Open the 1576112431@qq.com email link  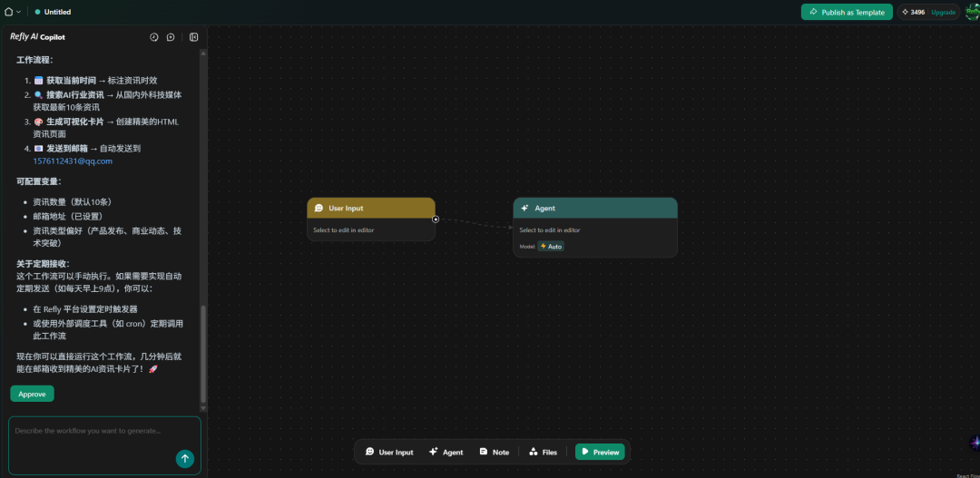coord(73,161)
